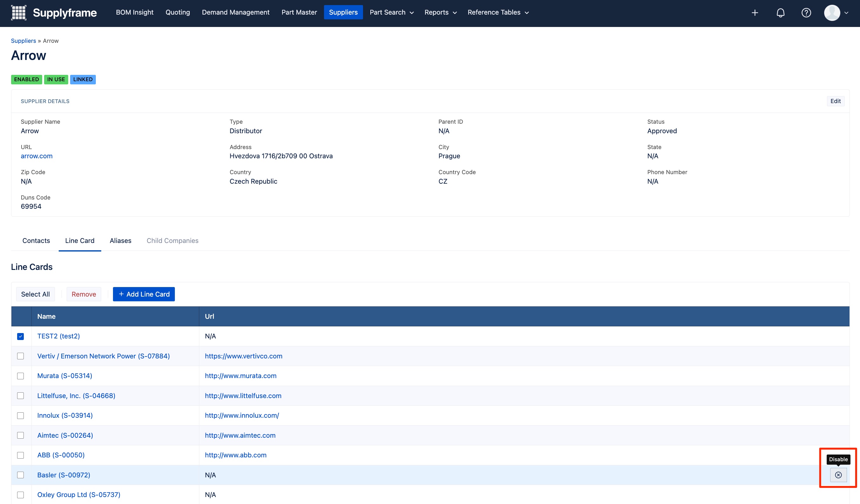Click the Select All button

tap(35, 294)
